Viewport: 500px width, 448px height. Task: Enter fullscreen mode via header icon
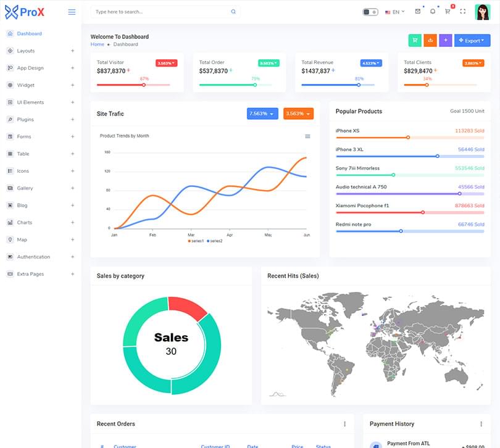pyautogui.click(x=462, y=12)
